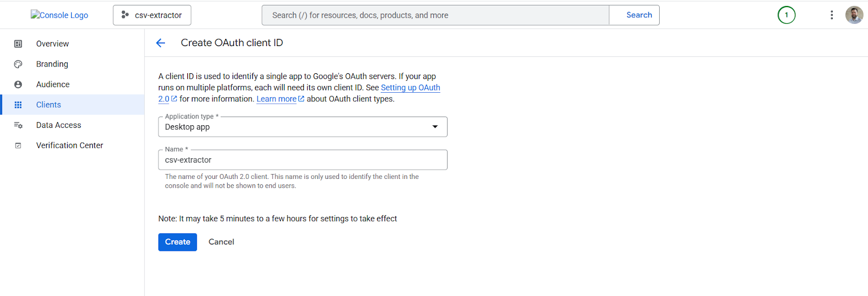868x296 pixels.
Task: Go to the Branding menu item
Action: (x=52, y=64)
